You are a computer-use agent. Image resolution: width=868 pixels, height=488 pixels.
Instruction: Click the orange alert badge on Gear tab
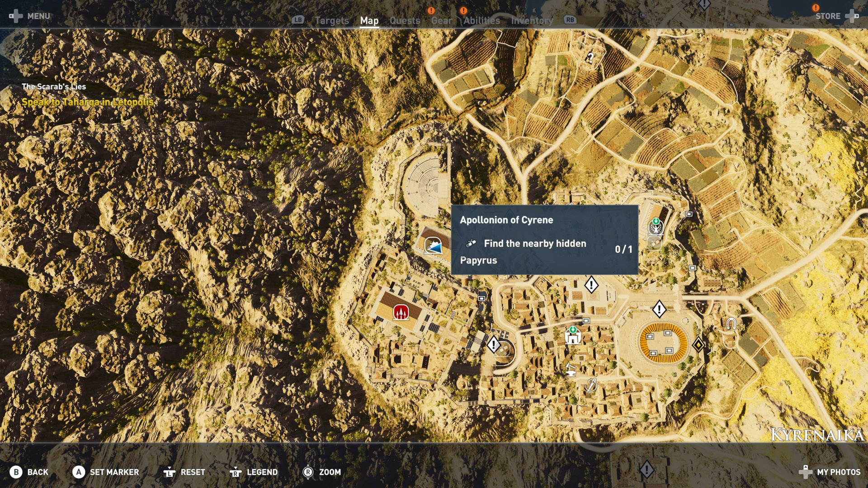pos(431,10)
